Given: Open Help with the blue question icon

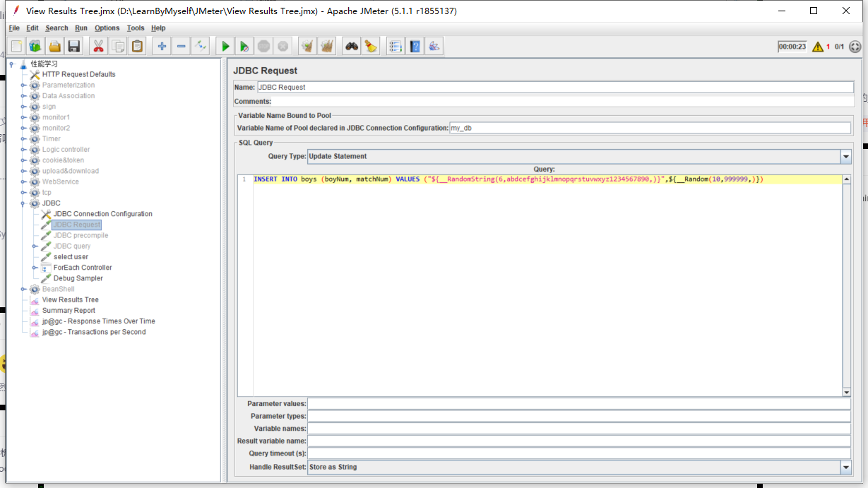Looking at the screenshot, I should (x=415, y=47).
